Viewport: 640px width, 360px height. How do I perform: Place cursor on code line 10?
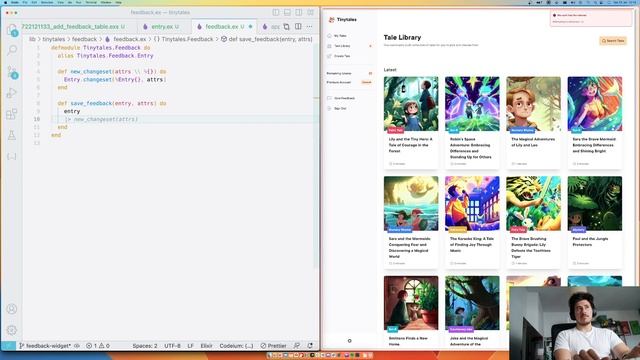pyautogui.click(x=184, y=119)
